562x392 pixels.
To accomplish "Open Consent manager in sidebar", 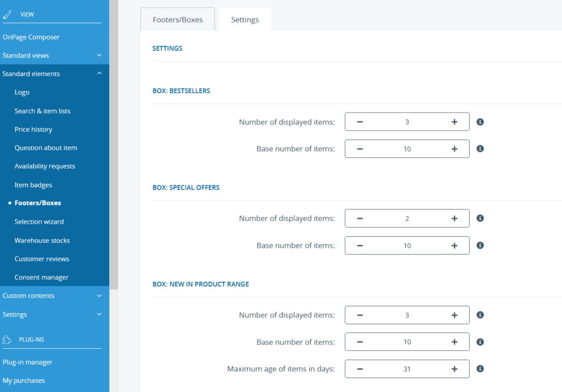I will tap(42, 277).
